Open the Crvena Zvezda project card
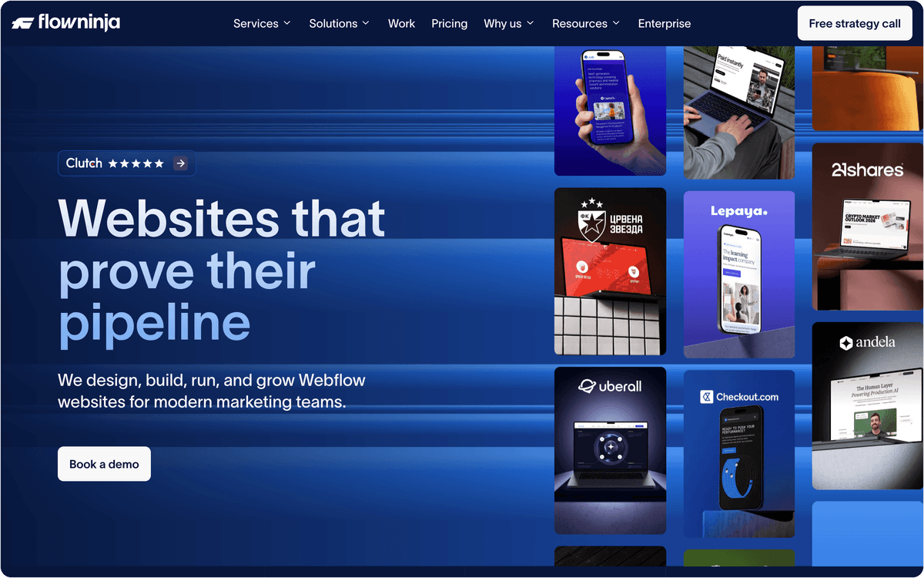 (x=610, y=271)
